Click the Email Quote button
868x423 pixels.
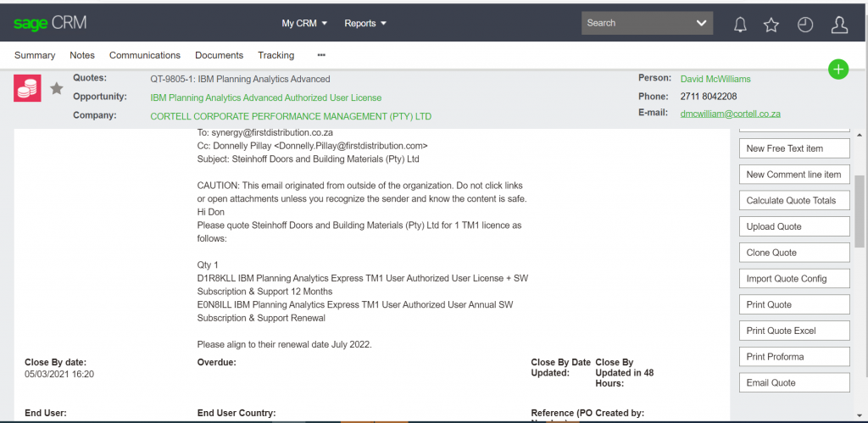click(794, 383)
